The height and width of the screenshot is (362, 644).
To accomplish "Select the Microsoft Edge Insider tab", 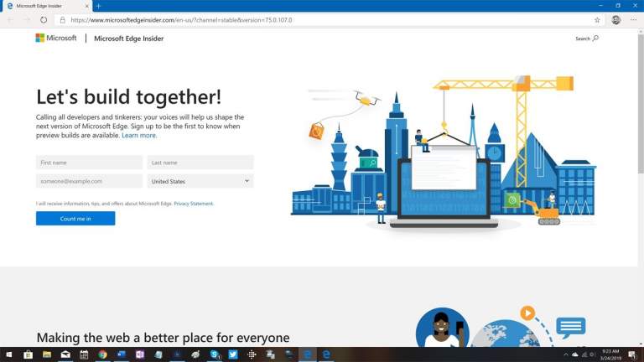I will (x=46, y=6).
